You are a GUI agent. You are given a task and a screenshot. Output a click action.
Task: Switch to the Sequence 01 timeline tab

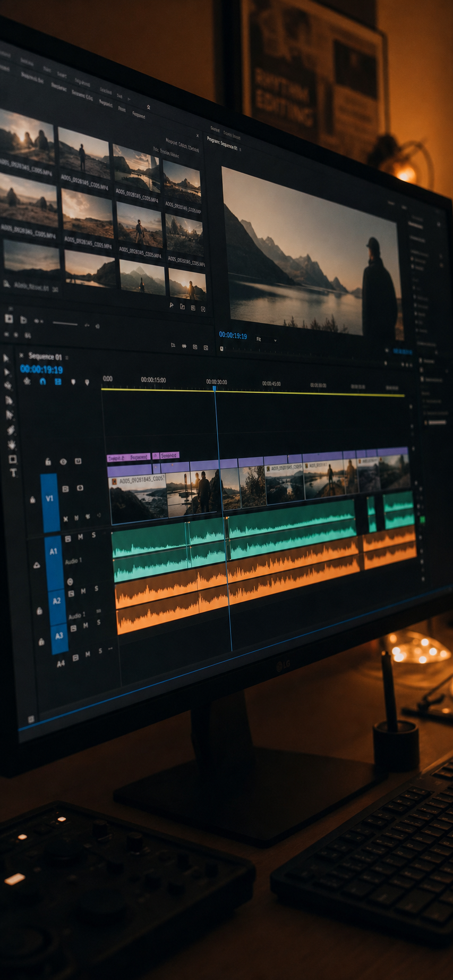click(45, 356)
